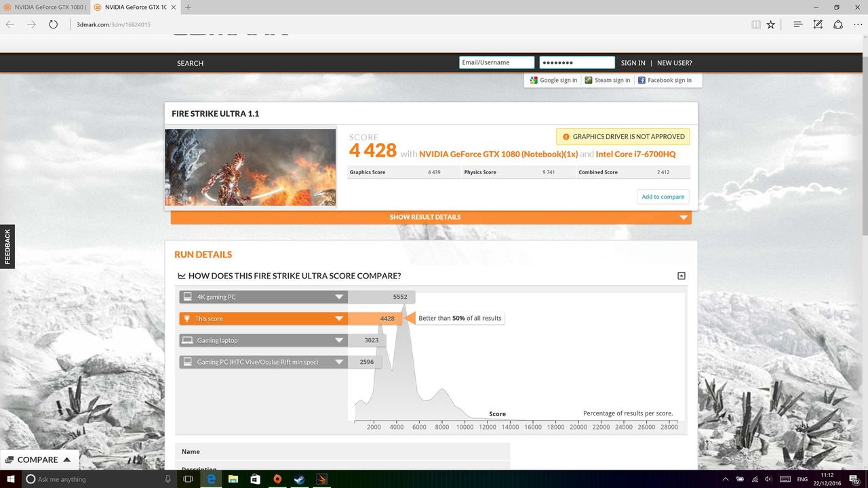Go back to the previous page in Edge
The image size is (868, 488).
(x=10, y=24)
